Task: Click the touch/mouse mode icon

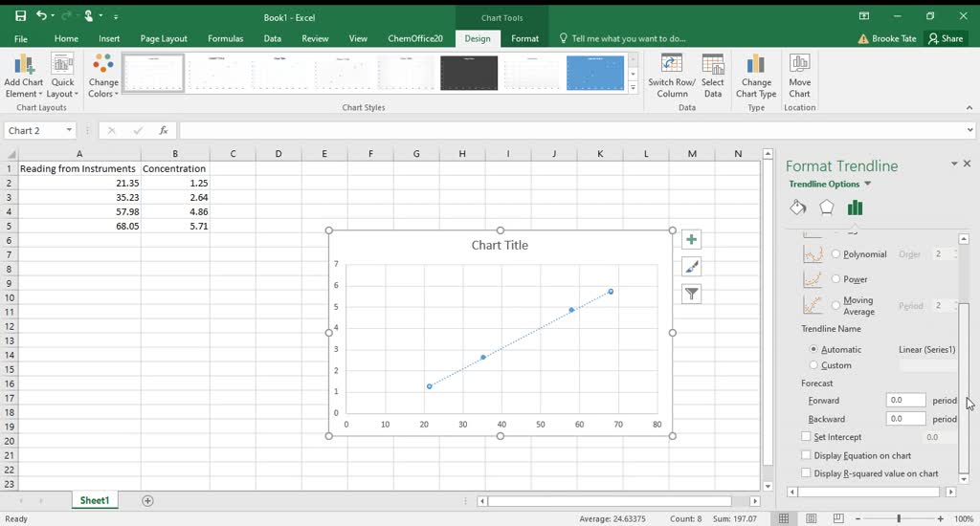Action: [89, 15]
